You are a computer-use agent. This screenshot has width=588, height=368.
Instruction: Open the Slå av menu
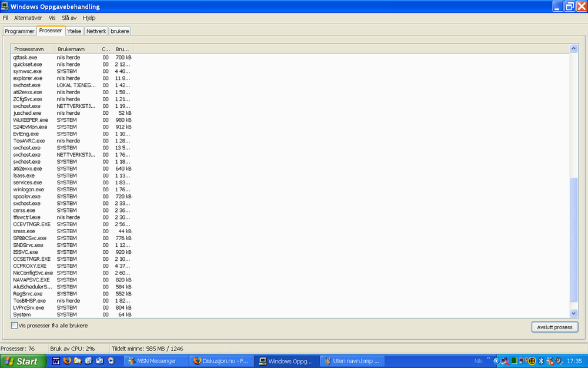click(69, 18)
